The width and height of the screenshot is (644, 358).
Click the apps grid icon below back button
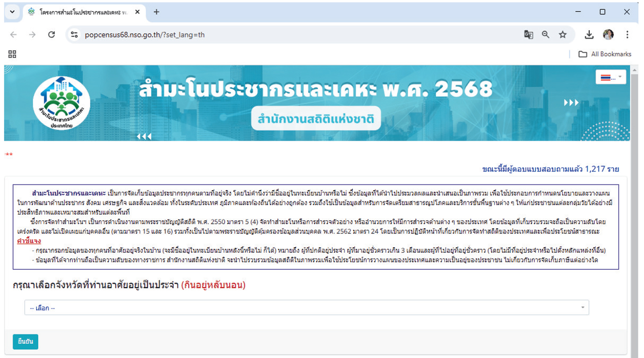[x=12, y=54]
